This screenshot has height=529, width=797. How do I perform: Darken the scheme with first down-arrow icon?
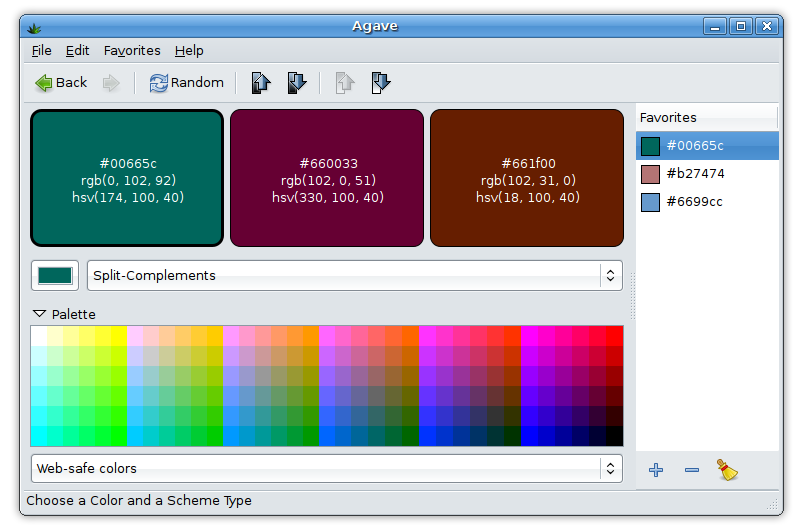point(297,83)
